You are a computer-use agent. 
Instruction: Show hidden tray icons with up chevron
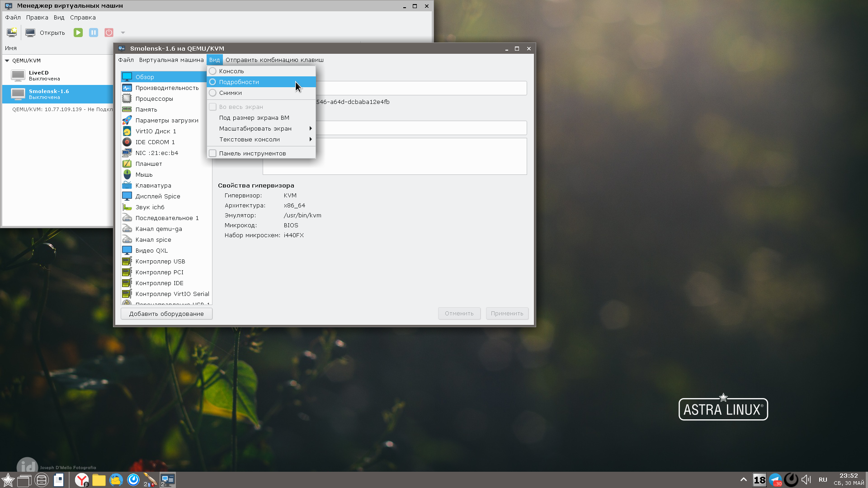point(743,479)
